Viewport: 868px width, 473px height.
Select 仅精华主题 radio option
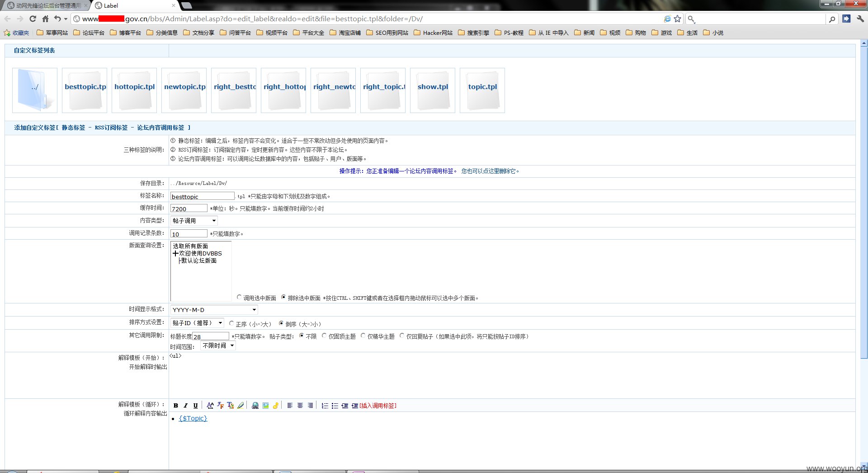(x=363, y=336)
